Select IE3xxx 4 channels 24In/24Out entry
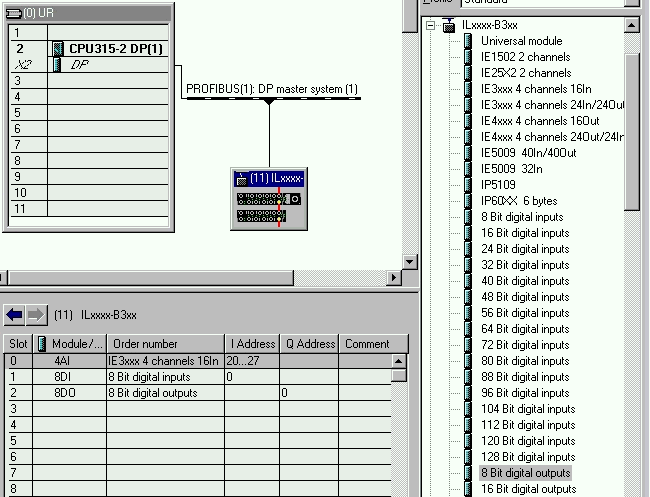 pyautogui.click(x=552, y=105)
